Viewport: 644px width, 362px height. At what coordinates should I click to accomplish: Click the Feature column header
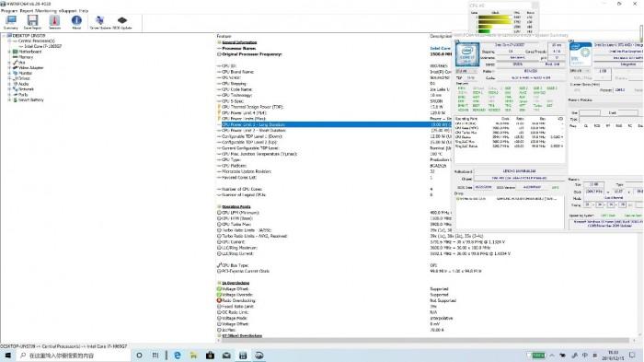click(224, 36)
